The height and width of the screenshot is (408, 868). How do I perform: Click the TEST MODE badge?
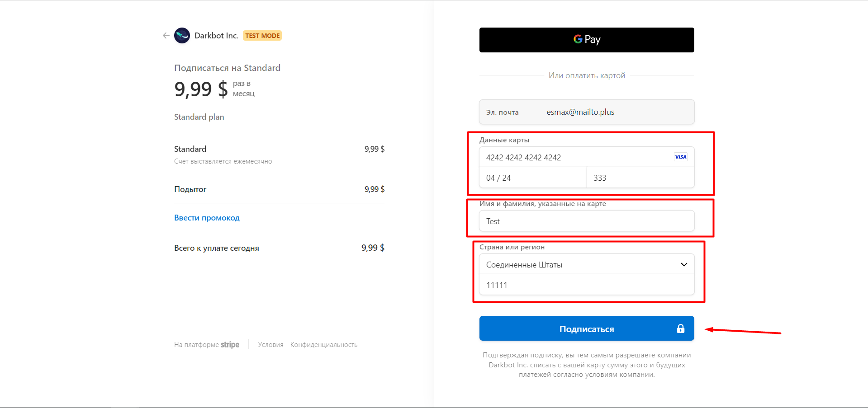262,35
